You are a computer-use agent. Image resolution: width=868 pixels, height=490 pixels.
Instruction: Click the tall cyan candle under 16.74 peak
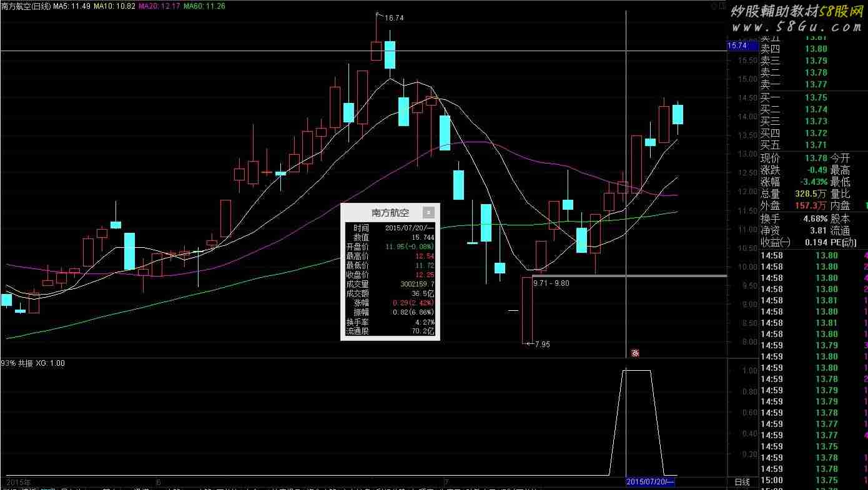[390, 55]
